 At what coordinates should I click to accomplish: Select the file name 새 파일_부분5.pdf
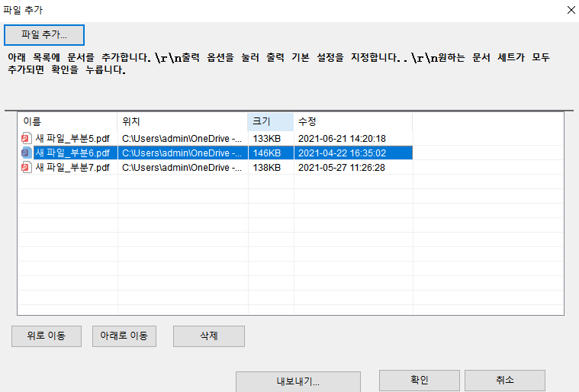72,138
